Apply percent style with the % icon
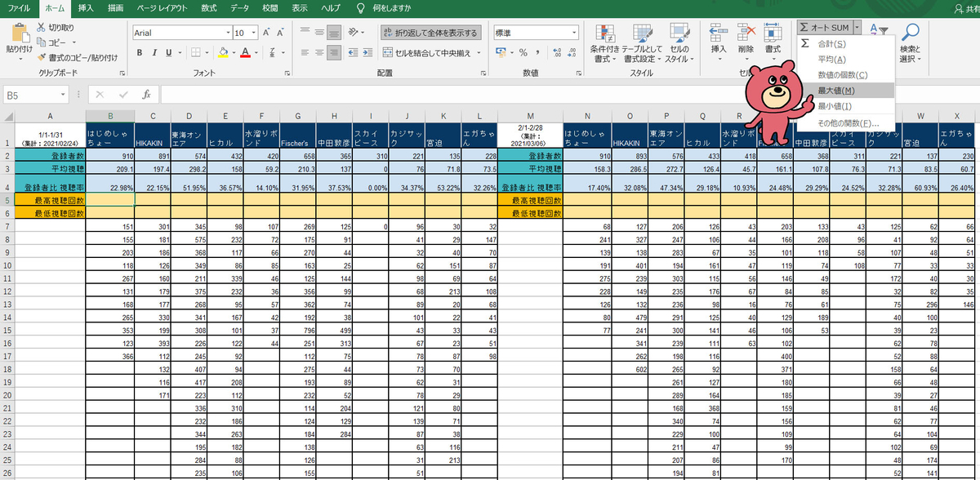980x480 pixels. 523,51
